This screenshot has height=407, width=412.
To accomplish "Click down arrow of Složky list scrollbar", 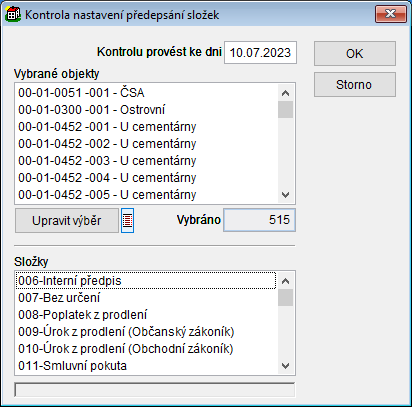I will (x=285, y=366).
